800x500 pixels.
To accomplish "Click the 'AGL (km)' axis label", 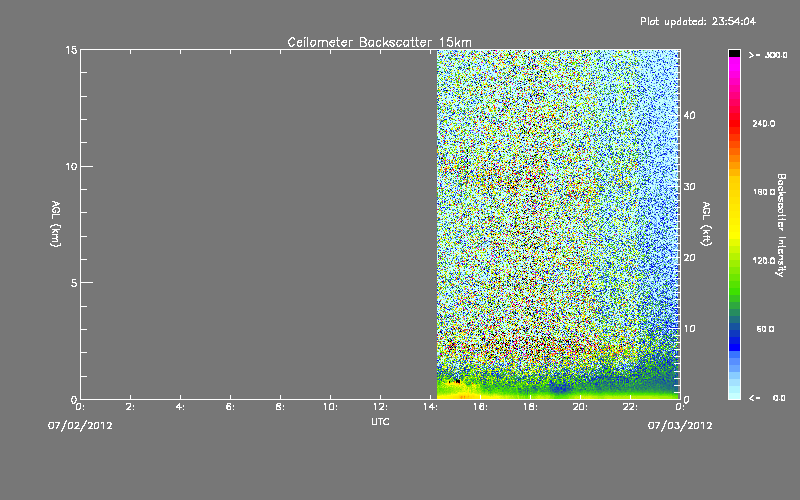I will click(56, 223).
